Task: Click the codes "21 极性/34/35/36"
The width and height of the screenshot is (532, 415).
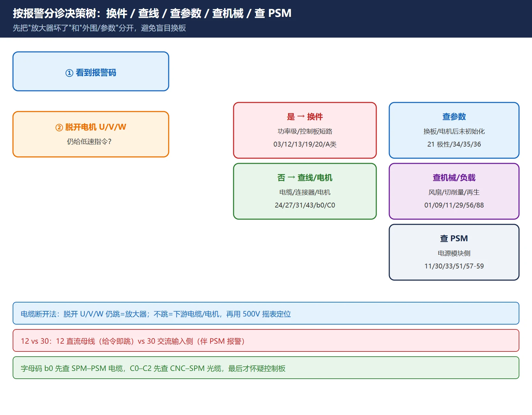Action: coord(454,144)
